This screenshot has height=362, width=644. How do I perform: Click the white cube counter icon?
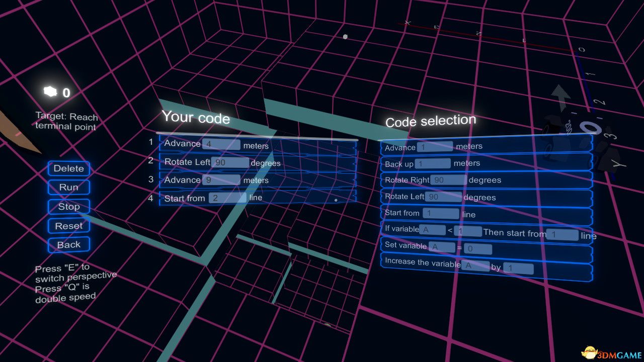click(50, 92)
